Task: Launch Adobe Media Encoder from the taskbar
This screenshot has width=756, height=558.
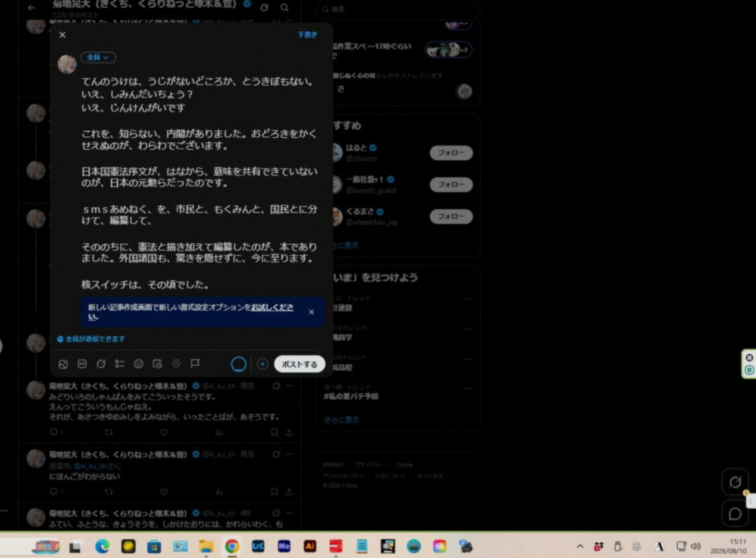Action: (284, 546)
